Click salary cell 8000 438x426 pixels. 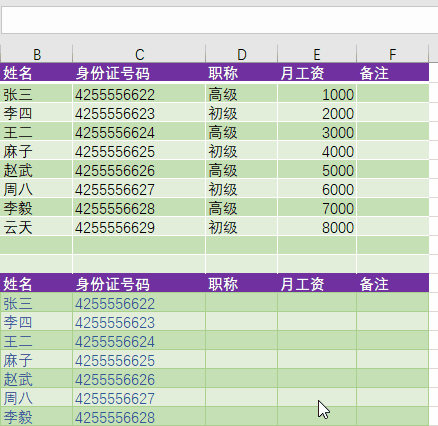[317, 226]
